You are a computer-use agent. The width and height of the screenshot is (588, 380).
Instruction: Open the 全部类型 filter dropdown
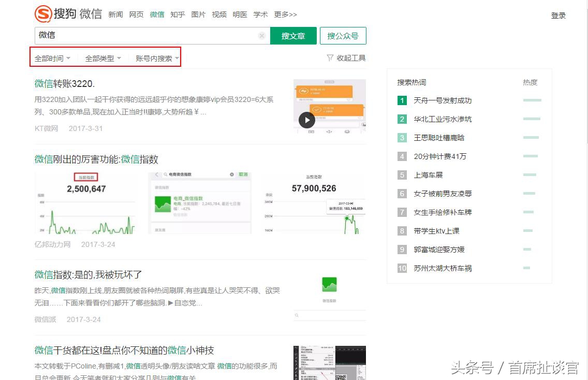click(x=102, y=59)
